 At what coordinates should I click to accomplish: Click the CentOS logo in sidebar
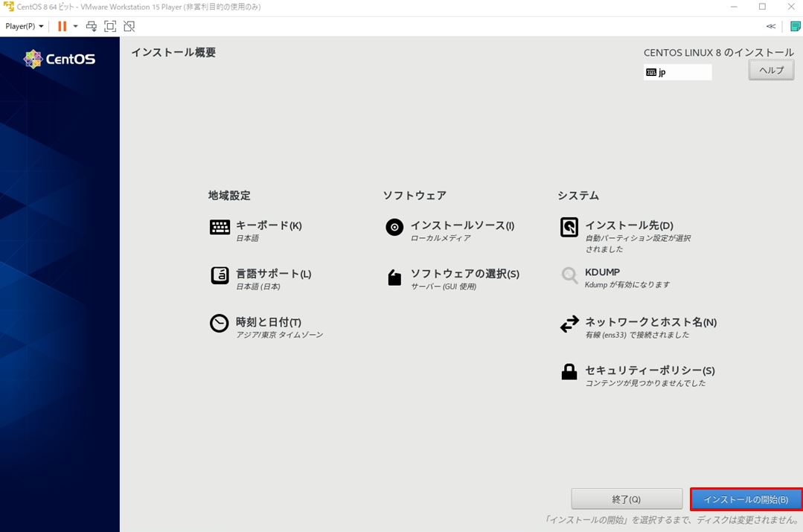click(60, 59)
